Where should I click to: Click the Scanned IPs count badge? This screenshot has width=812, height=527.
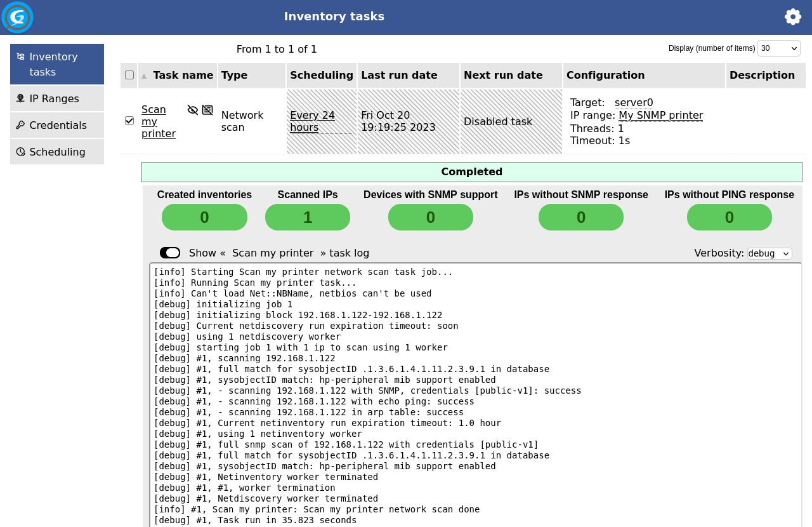pos(308,217)
